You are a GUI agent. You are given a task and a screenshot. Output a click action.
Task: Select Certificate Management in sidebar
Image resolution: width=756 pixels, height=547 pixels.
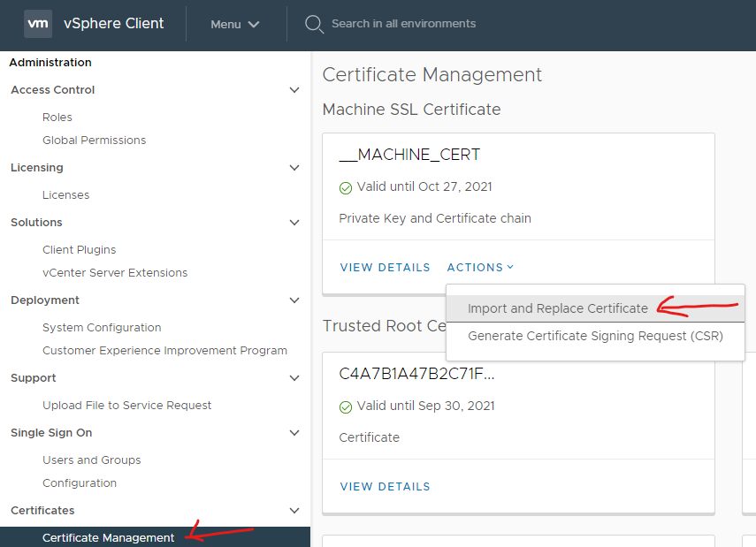coord(108,538)
